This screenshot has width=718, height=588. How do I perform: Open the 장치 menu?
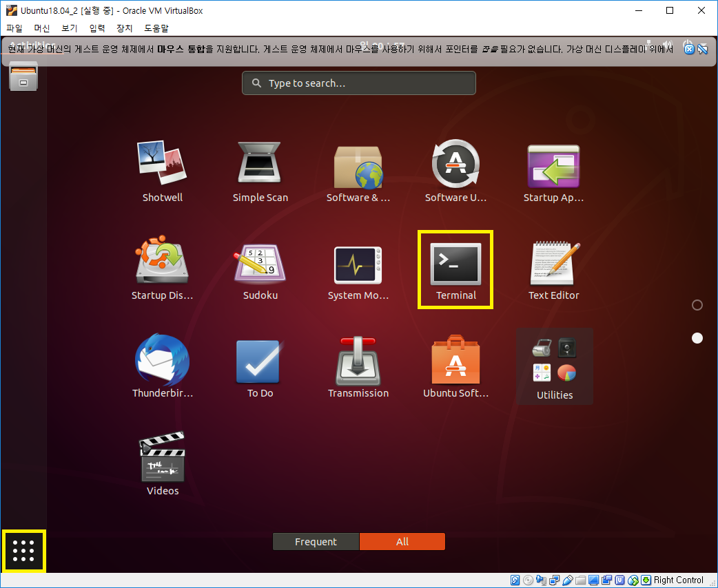pos(124,28)
